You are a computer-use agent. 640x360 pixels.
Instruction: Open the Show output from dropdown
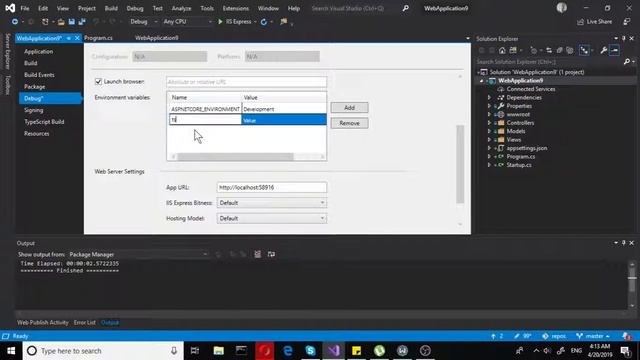click(138, 254)
